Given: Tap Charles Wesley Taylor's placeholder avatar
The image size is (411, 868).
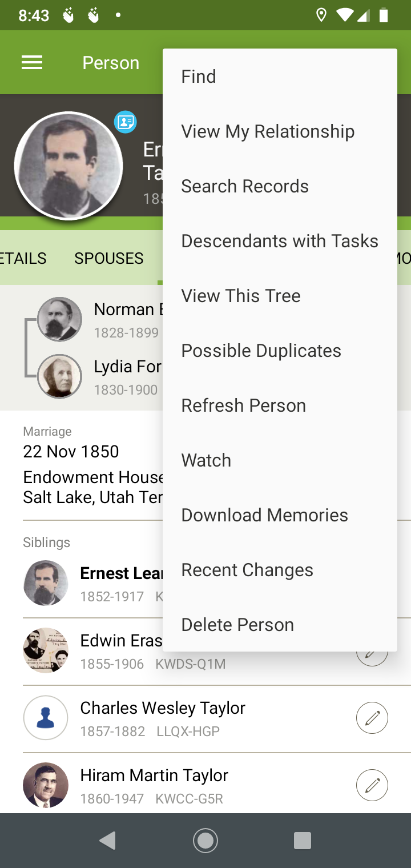Looking at the screenshot, I should (x=46, y=718).
